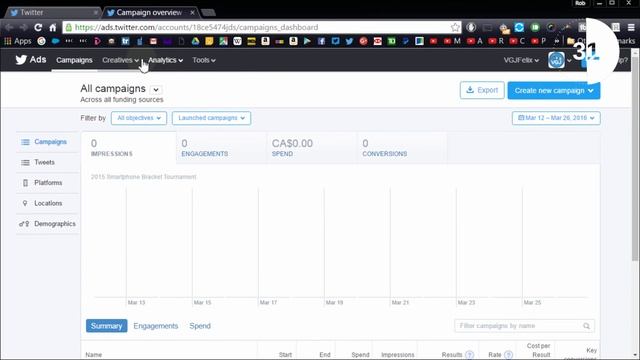
Task: Open the Mar 12 – Mar 26 date range picker
Action: [x=556, y=118]
